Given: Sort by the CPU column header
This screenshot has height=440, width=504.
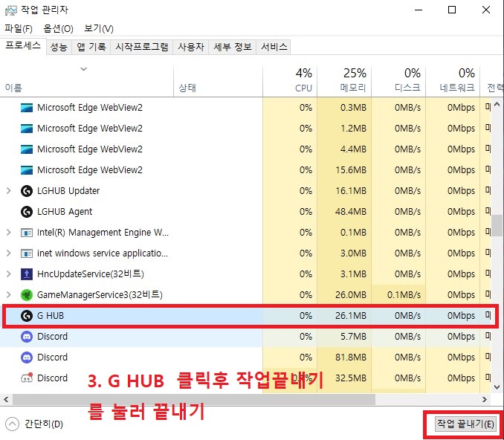Looking at the screenshot, I should (x=290, y=81).
